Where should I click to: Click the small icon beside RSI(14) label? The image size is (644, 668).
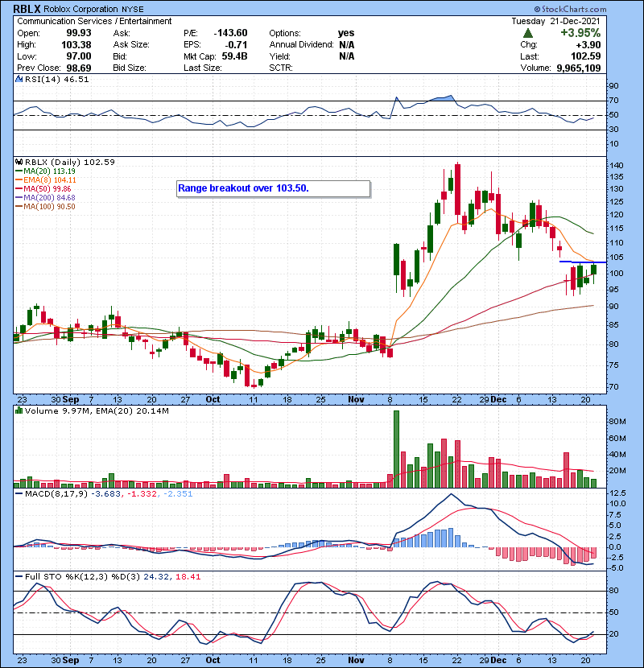click(18, 80)
